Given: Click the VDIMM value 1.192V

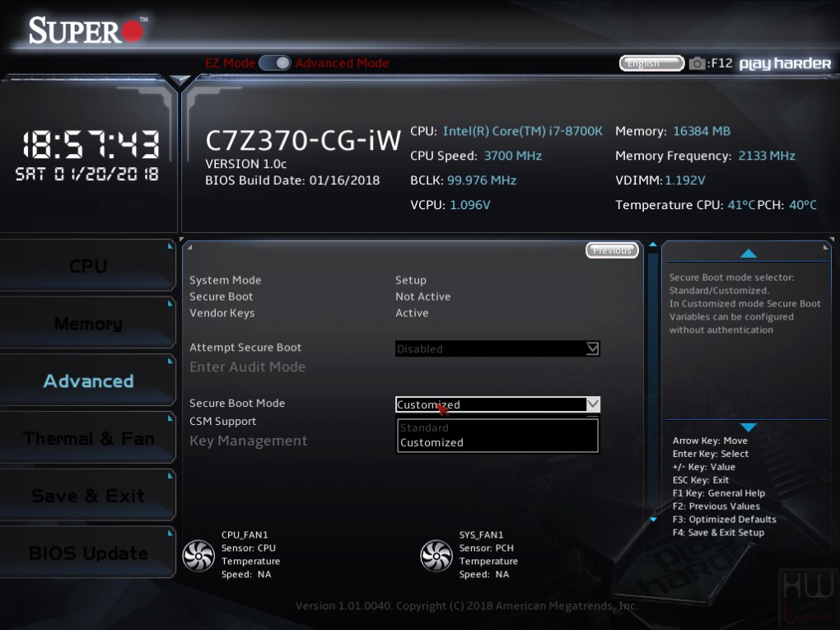Looking at the screenshot, I should pos(685,180).
